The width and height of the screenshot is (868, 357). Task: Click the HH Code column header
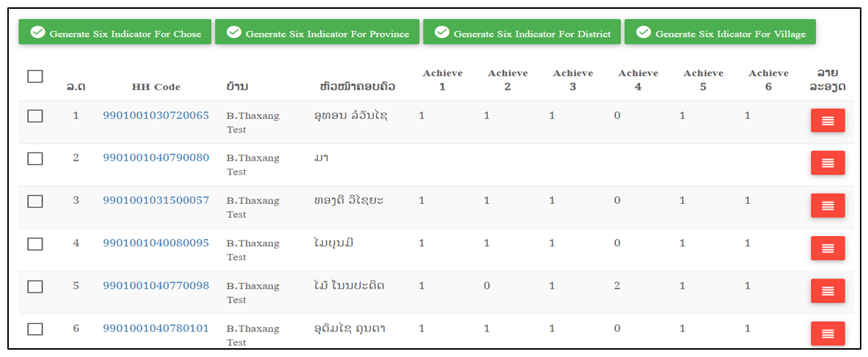click(156, 87)
